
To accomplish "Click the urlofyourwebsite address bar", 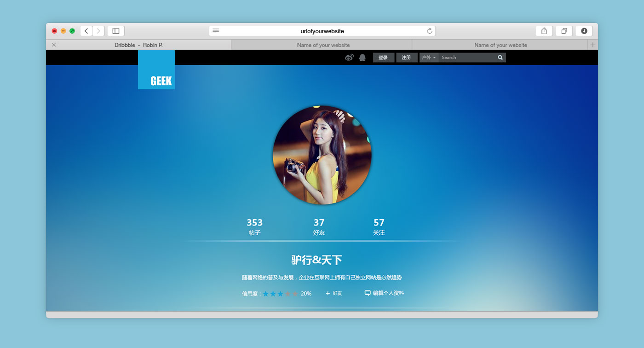I will click(322, 31).
